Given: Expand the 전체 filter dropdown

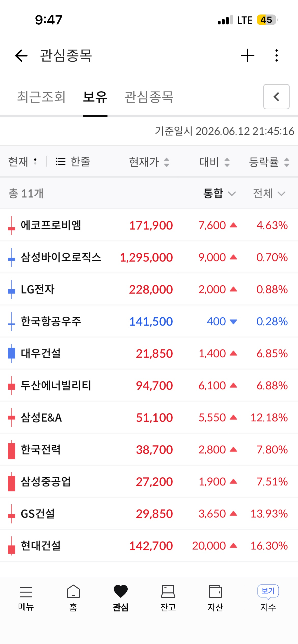Looking at the screenshot, I should click(269, 193).
